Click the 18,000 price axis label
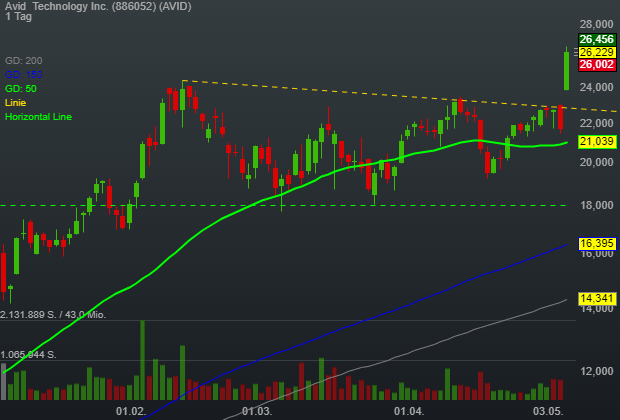 pos(596,205)
